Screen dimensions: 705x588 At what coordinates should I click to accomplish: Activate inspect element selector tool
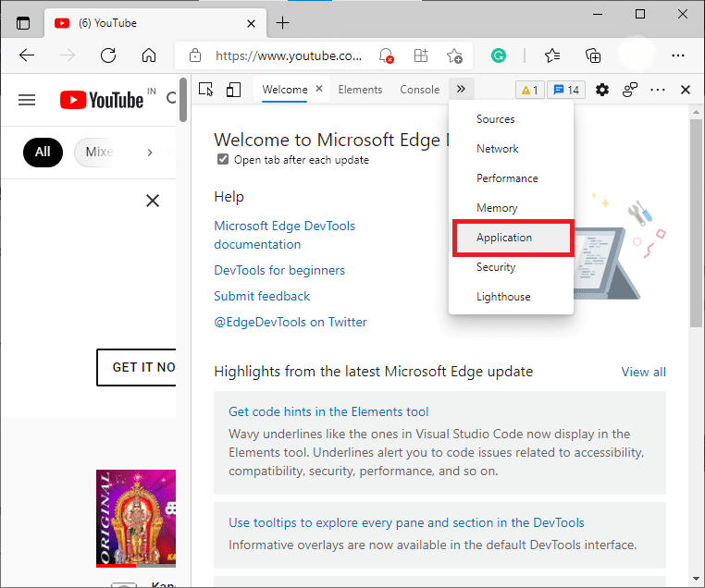(206, 90)
